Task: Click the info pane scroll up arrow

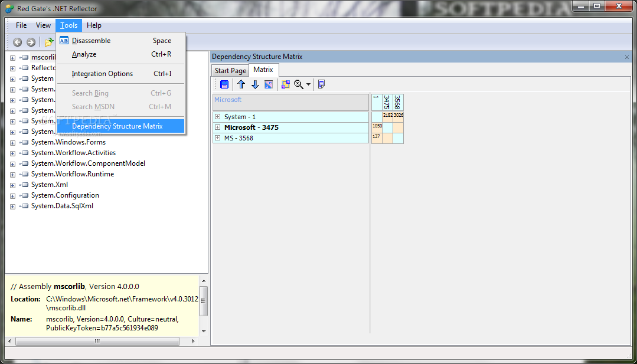Action: click(x=204, y=281)
